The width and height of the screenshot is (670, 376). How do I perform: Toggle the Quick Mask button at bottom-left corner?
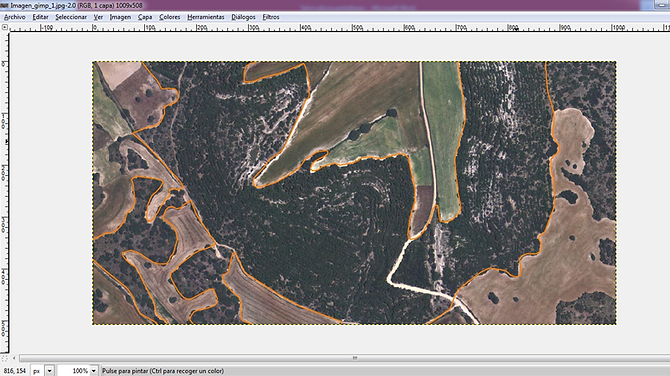point(4,358)
